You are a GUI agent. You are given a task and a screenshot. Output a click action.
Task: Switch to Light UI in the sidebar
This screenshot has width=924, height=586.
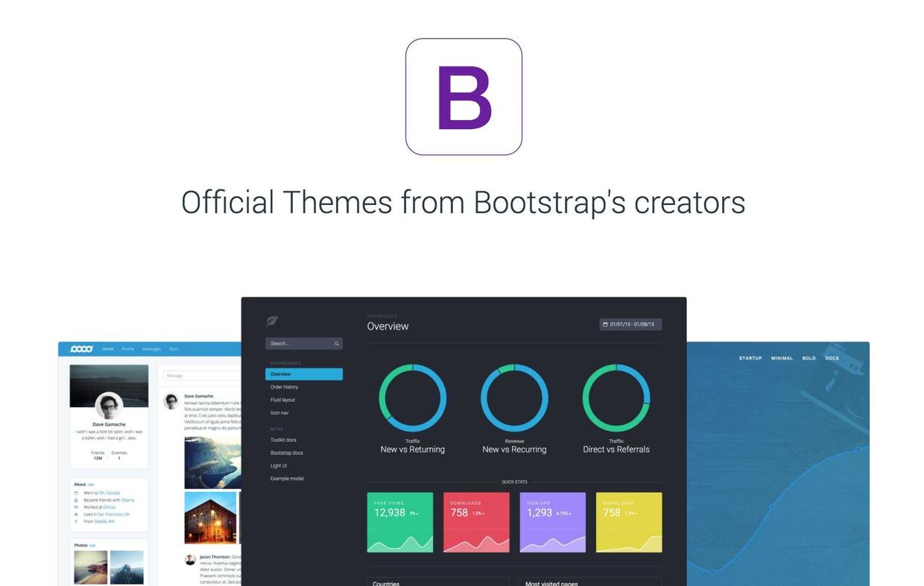coord(279,466)
